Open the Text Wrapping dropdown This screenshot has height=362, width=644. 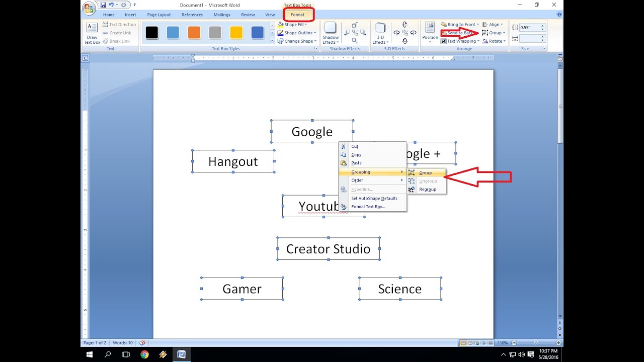(x=460, y=41)
